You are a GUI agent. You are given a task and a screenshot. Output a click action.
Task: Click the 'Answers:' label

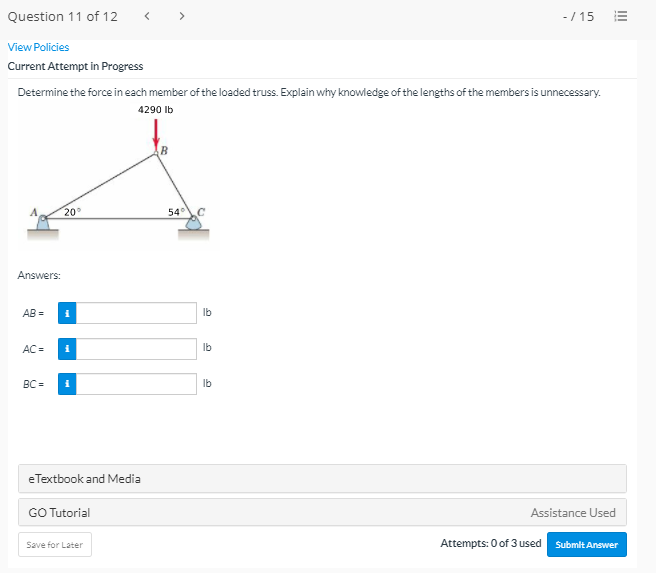pos(39,275)
